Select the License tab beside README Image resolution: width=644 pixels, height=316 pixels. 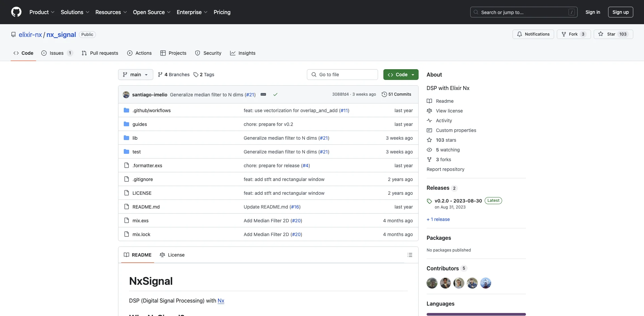click(x=172, y=255)
